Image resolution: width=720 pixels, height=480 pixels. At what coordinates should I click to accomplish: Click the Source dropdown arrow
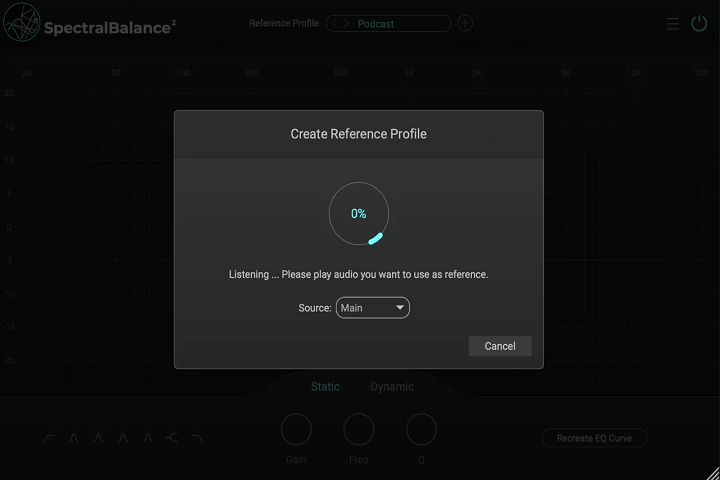(x=400, y=308)
